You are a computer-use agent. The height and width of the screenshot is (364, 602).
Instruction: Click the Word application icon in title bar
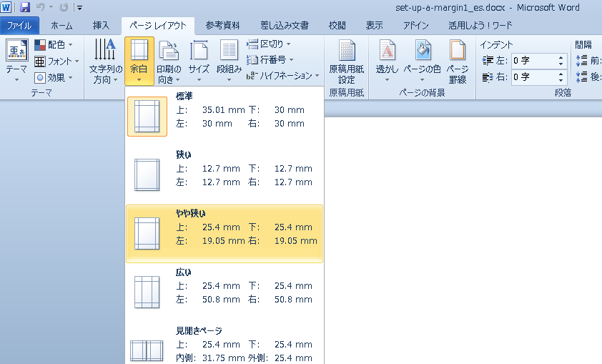[6, 7]
